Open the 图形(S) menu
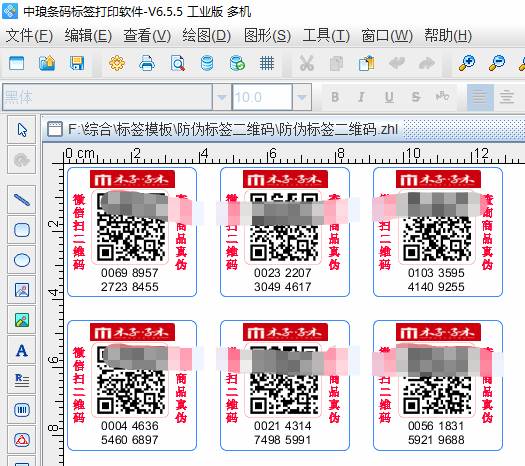The width and height of the screenshot is (525, 466). pyautogui.click(x=267, y=35)
